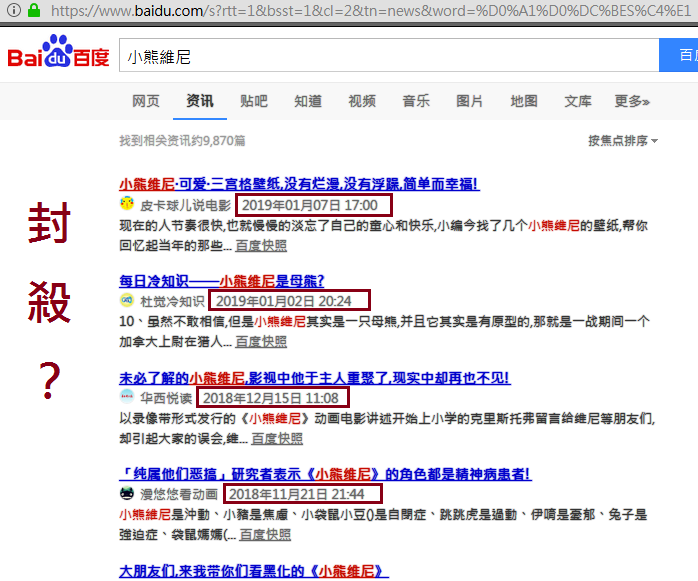Screen dimensions: 698x581
Task: Open the 按焦点排序 sort dropdown
Action: (623, 141)
